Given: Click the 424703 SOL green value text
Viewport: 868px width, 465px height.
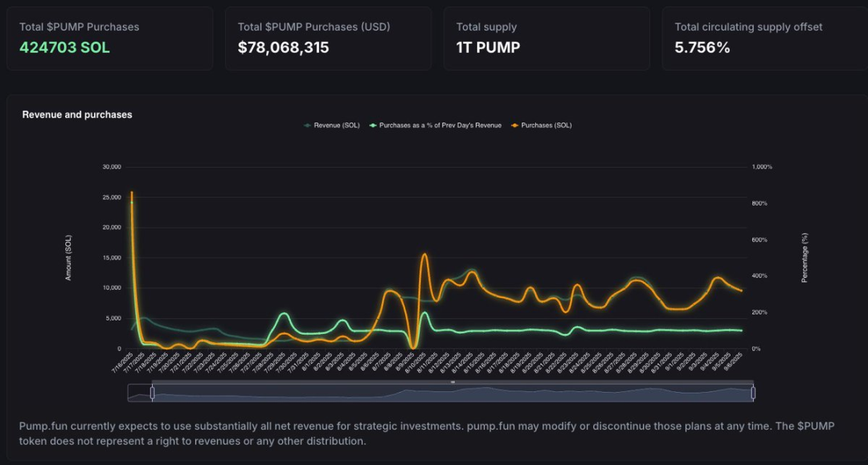Looking at the screenshot, I should click(x=64, y=47).
